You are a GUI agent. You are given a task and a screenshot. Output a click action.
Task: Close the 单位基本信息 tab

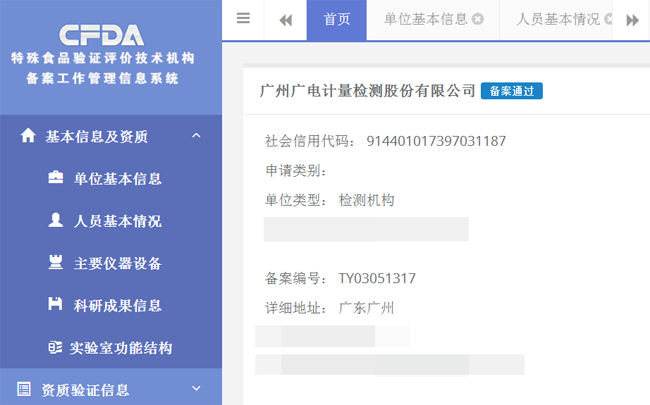478,19
